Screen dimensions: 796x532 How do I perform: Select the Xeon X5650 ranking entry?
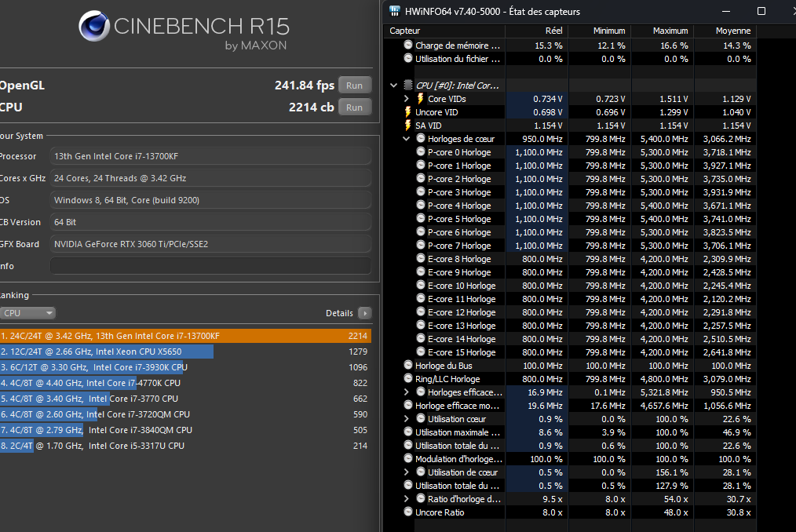click(185, 352)
